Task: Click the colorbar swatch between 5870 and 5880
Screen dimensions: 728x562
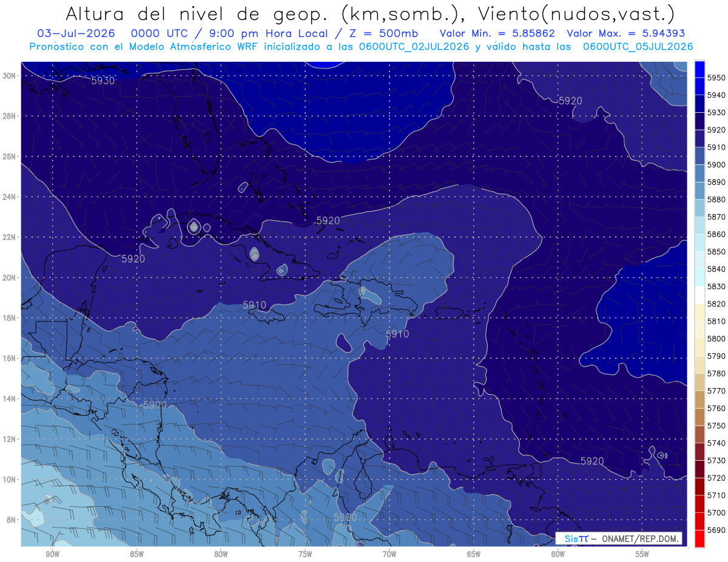Action: pyautogui.click(x=699, y=208)
